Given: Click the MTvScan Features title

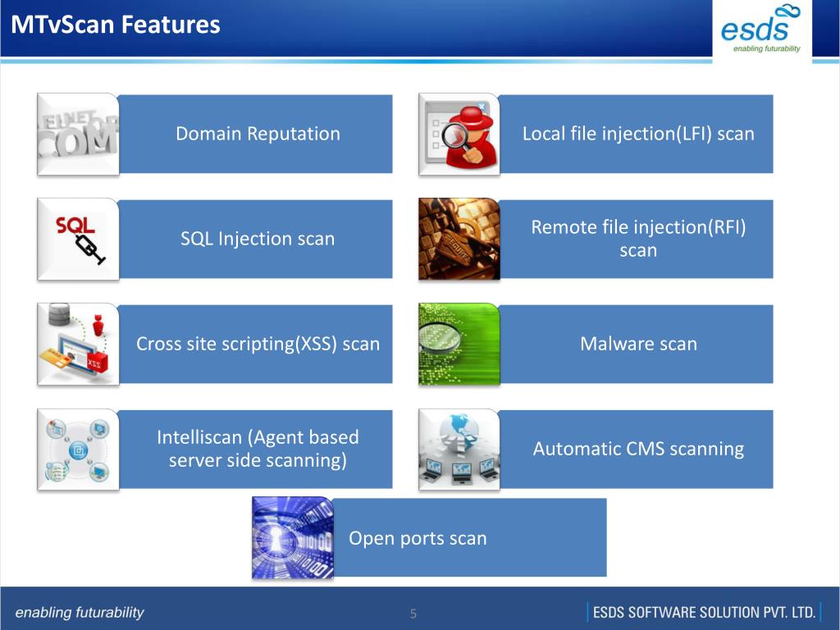Looking at the screenshot, I should [x=116, y=25].
